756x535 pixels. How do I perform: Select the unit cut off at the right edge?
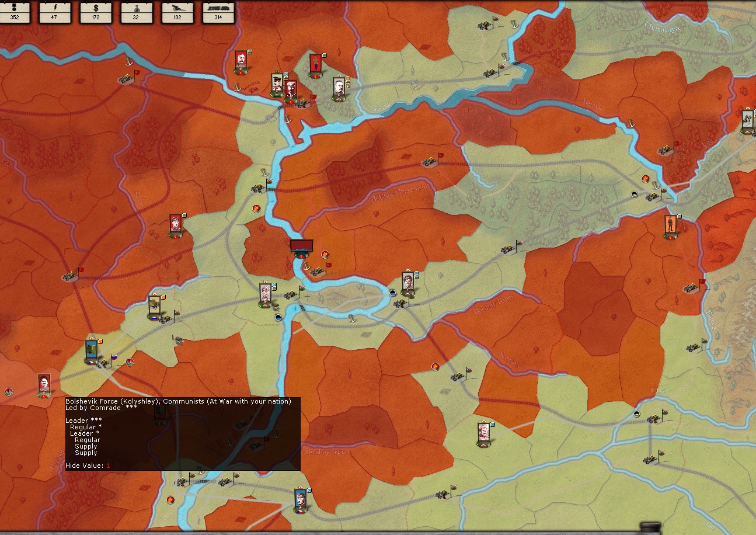[x=748, y=120]
